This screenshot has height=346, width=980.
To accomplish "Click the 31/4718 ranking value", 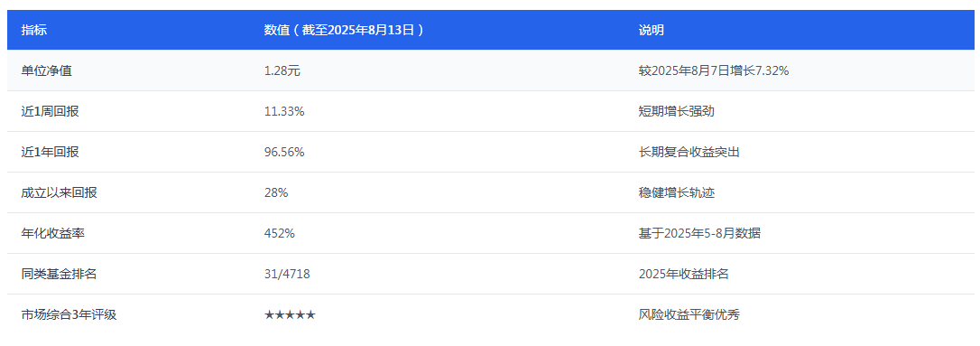I will 288,274.
